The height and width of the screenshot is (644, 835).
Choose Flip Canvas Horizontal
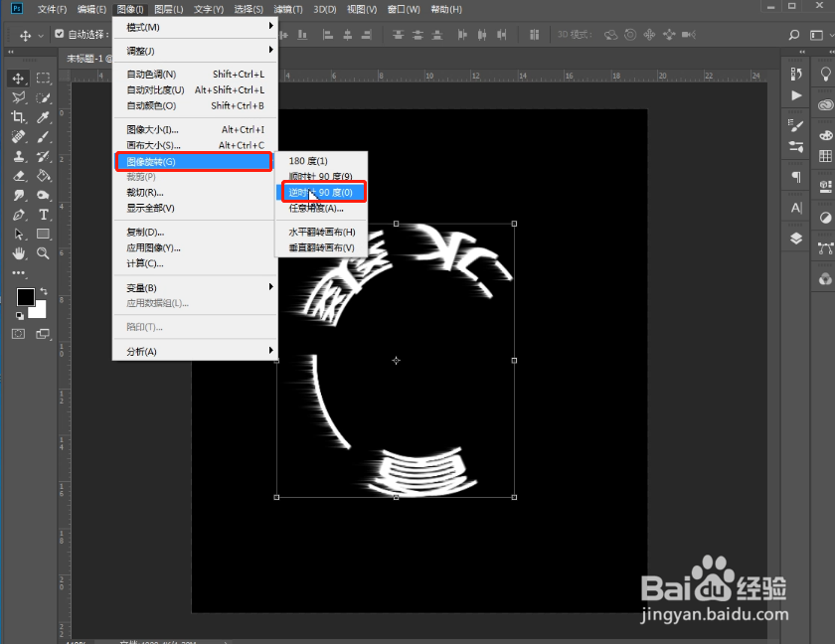point(321,232)
